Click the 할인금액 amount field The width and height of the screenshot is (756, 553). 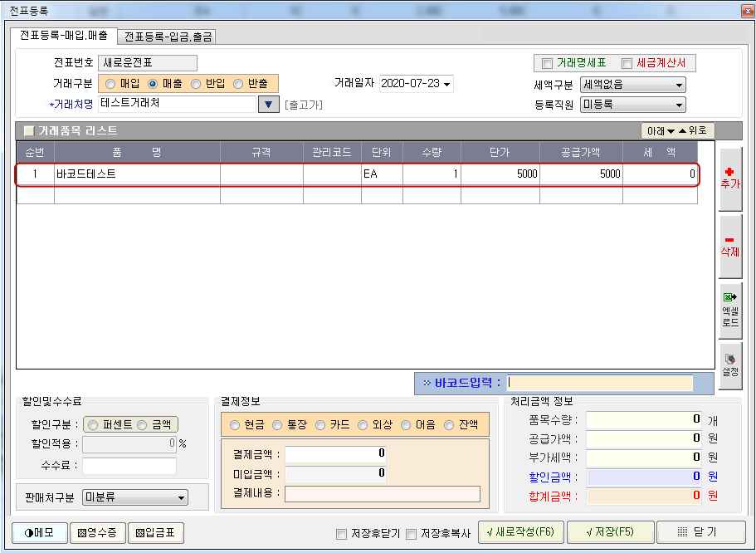[x=644, y=477]
